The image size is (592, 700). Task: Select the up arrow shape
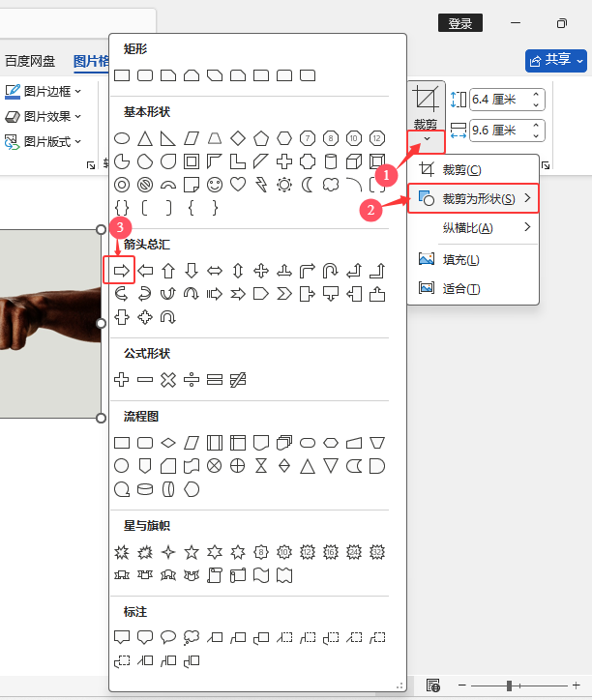tap(168, 271)
